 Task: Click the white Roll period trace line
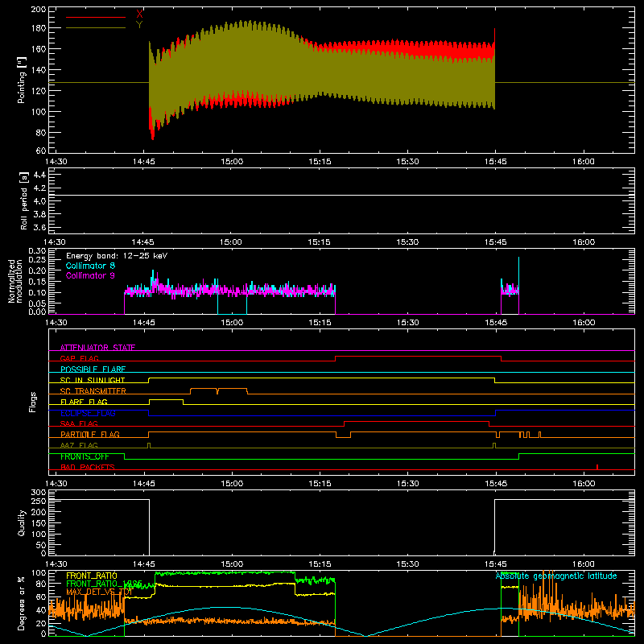pyautogui.click(x=341, y=195)
